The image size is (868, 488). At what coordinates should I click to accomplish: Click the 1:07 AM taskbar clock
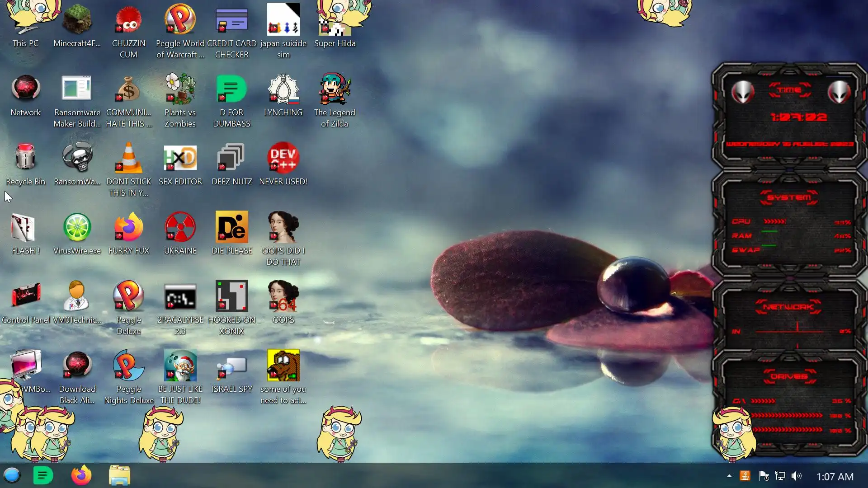coord(835,476)
